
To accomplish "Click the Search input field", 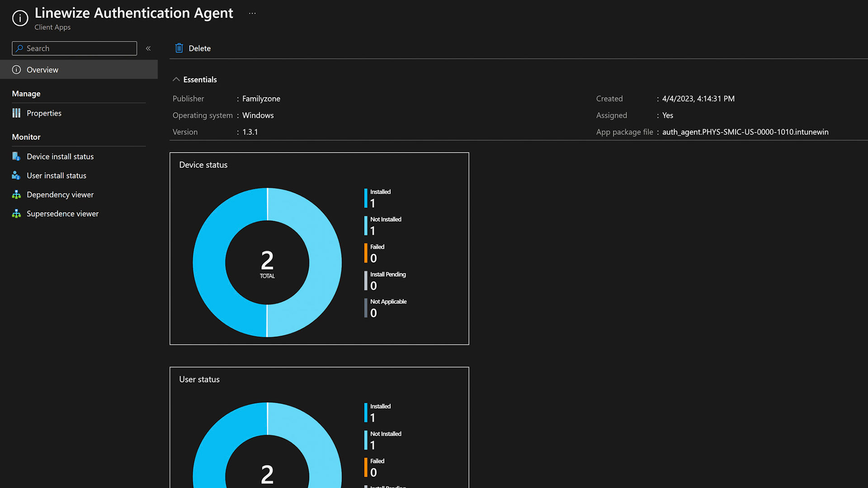I will [x=75, y=48].
